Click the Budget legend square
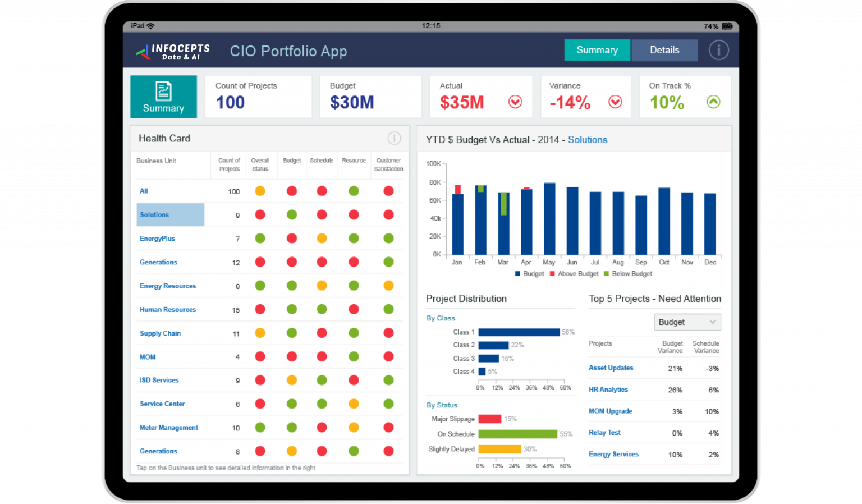862x504 pixels. 517,274
